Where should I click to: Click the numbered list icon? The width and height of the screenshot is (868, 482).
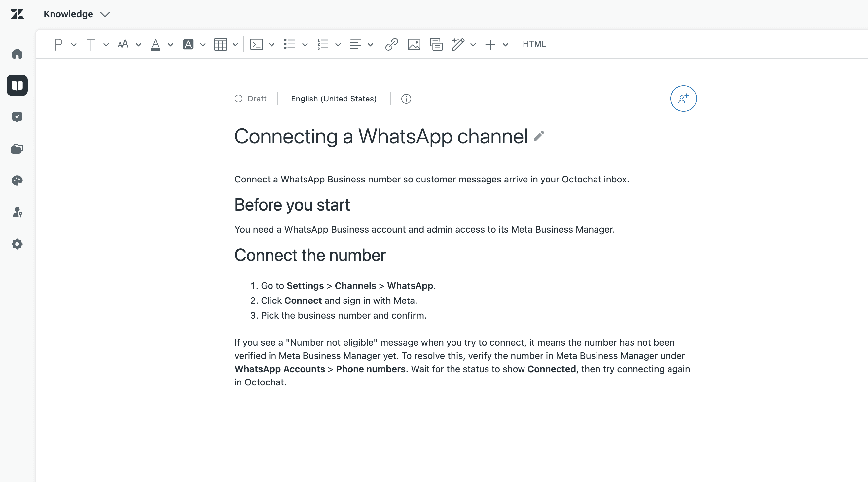pyautogui.click(x=323, y=44)
